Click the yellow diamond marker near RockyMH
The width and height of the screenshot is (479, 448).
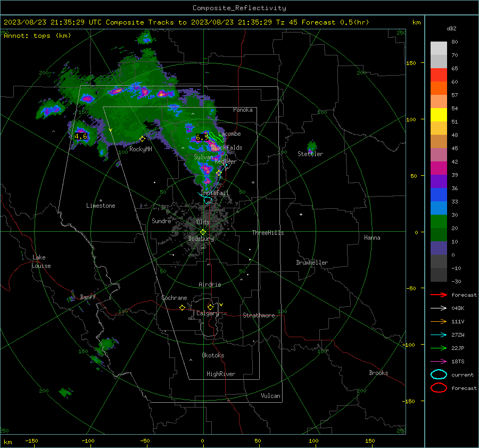(x=142, y=139)
